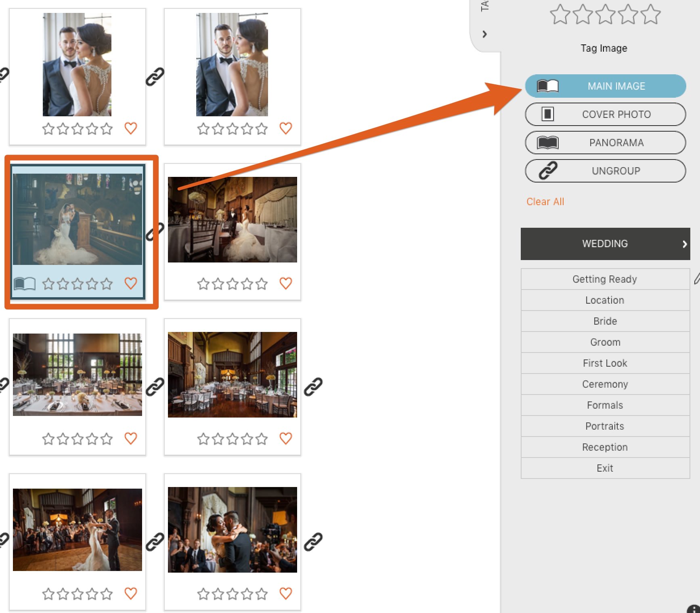Click the Clear All link
This screenshot has width=700, height=613.
[x=545, y=202]
